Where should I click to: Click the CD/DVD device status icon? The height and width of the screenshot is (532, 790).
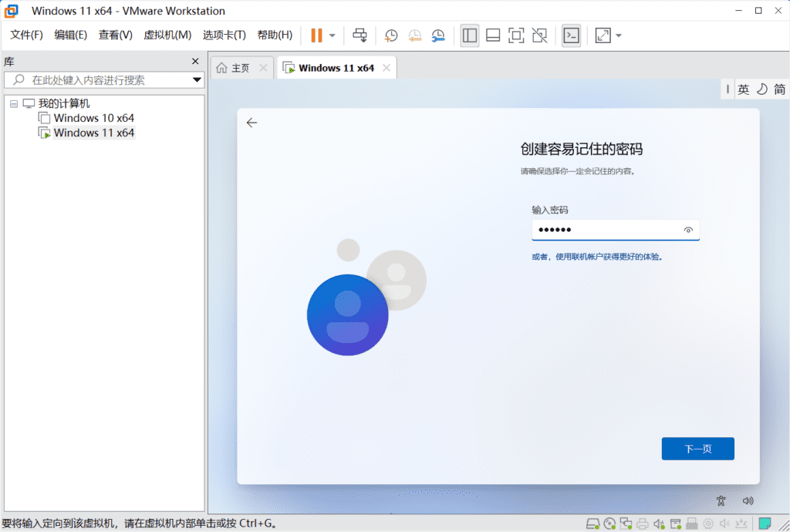point(609,524)
